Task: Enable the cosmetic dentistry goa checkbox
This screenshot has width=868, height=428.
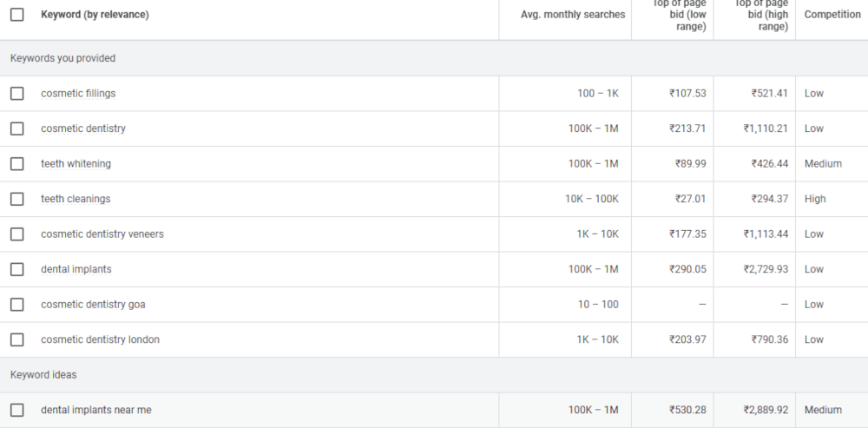Action: pyautogui.click(x=16, y=305)
